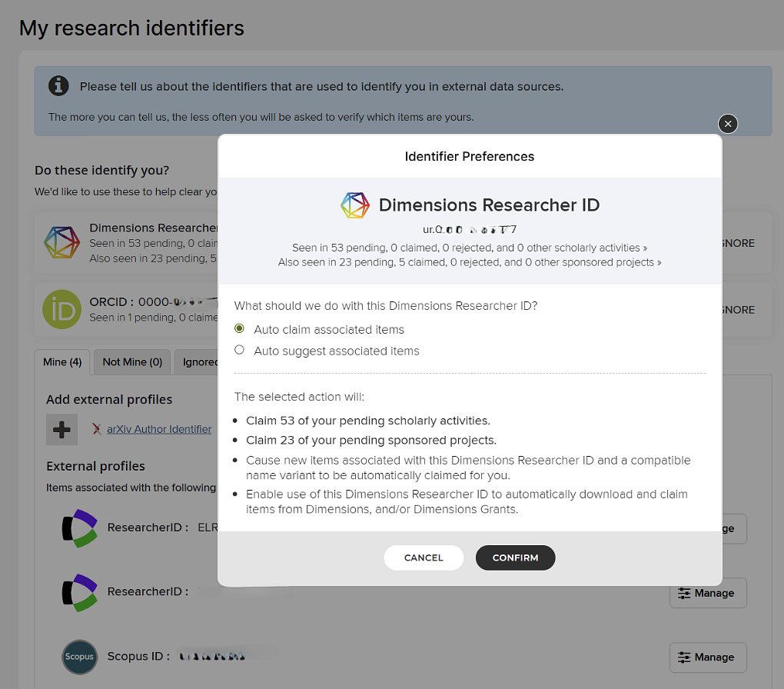Click Manage for the second ResearcherID

pyautogui.click(x=707, y=593)
